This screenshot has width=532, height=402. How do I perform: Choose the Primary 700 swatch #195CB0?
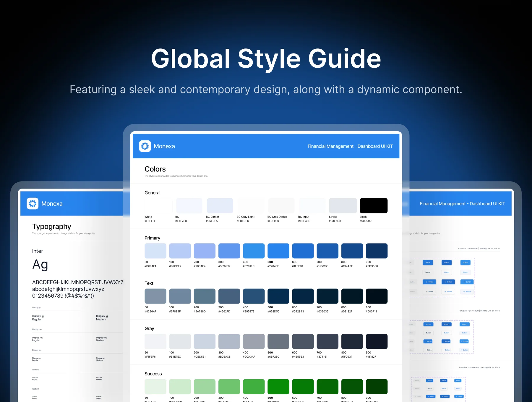pos(327,251)
